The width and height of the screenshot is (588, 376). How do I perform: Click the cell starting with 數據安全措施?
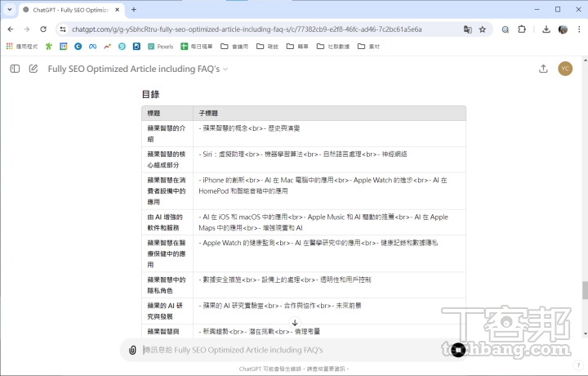point(329,285)
